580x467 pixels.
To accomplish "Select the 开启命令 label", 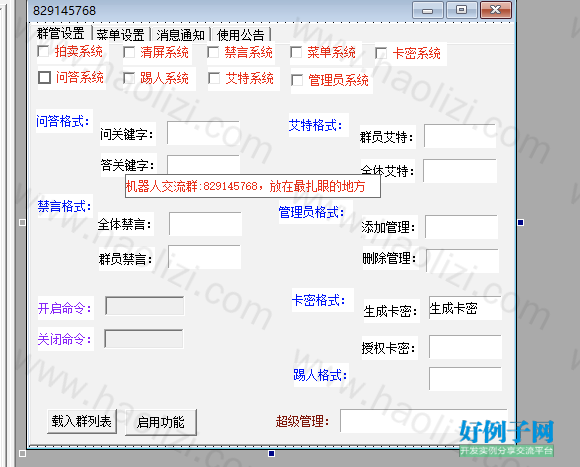I will click(65, 308).
